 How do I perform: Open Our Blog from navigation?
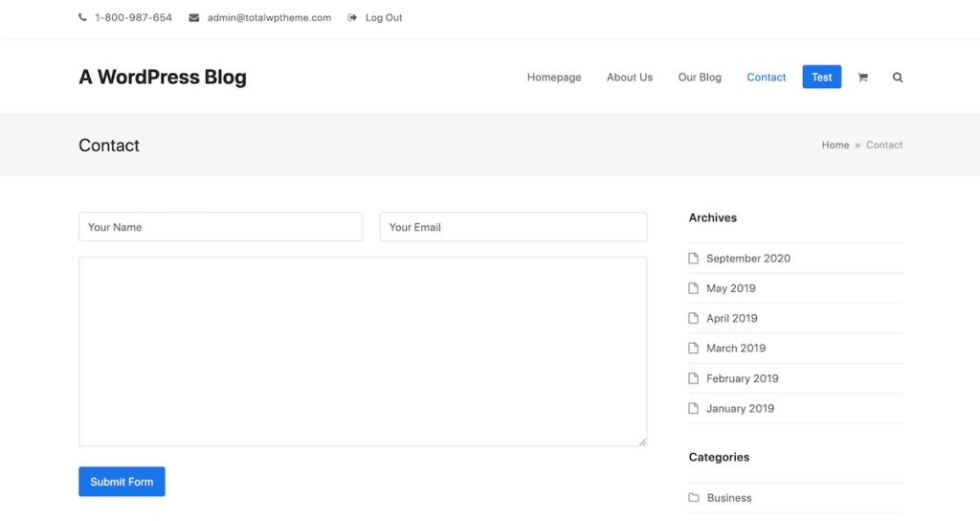click(x=700, y=78)
